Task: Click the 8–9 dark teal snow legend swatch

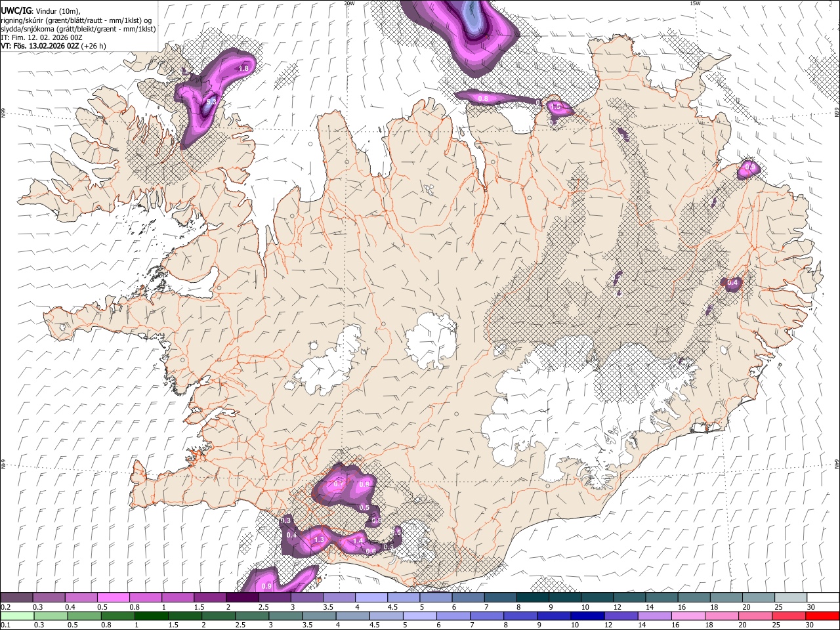Action: click(533, 598)
